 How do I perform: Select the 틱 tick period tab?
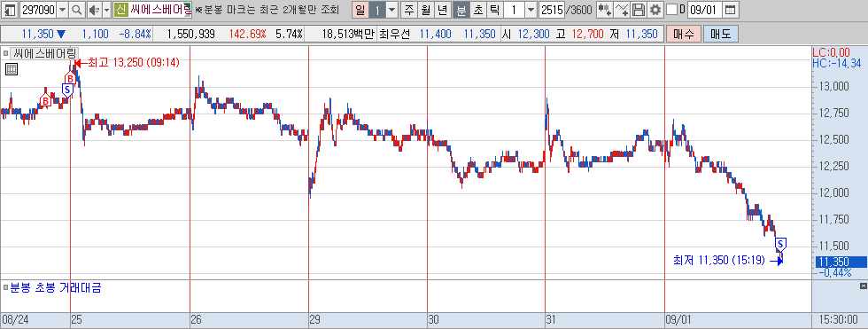click(x=494, y=10)
